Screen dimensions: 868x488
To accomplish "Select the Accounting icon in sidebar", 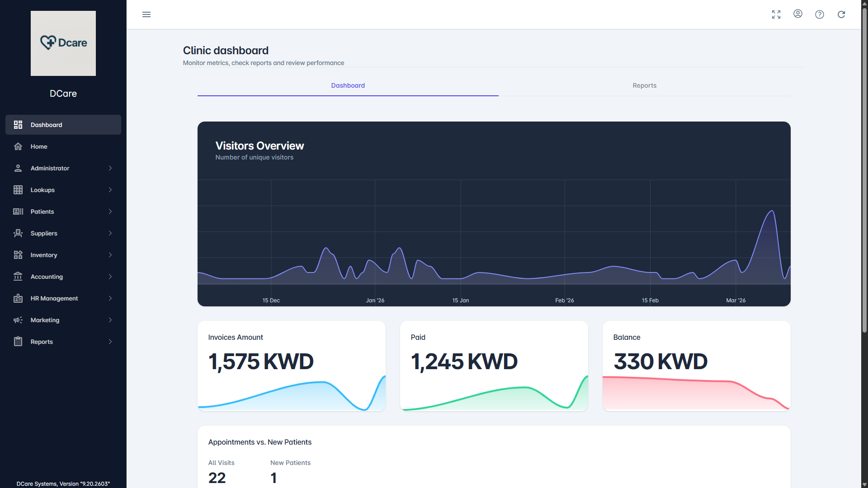I will 18,277.
